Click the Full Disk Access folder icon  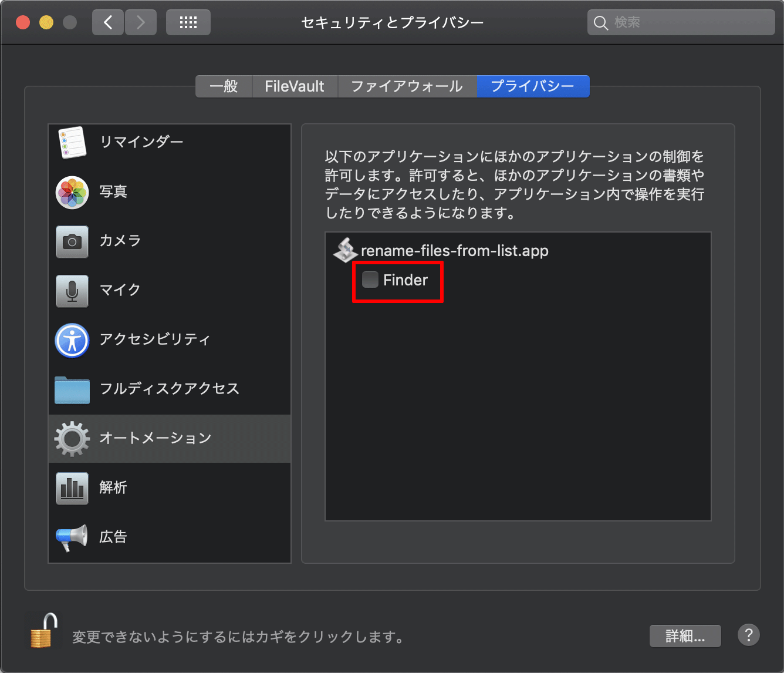click(x=72, y=389)
